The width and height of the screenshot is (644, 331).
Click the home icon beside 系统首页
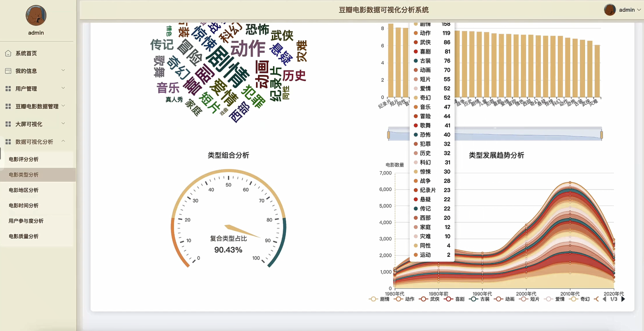8,53
